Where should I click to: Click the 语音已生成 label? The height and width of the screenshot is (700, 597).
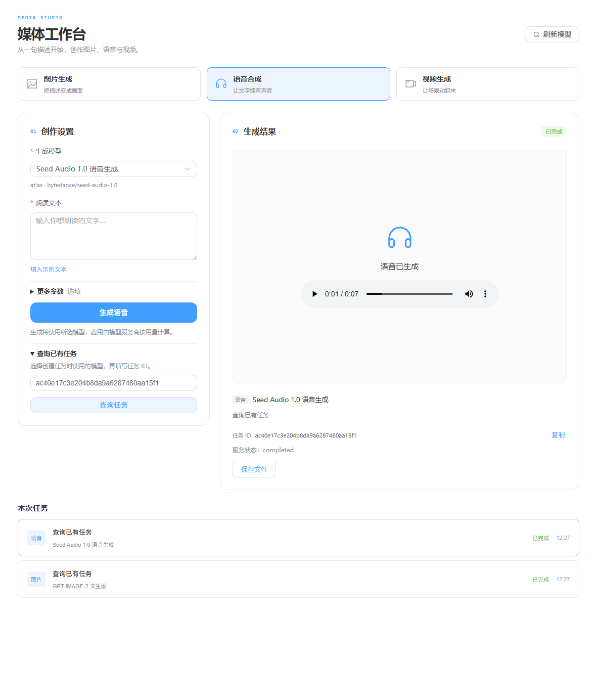[x=400, y=267]
